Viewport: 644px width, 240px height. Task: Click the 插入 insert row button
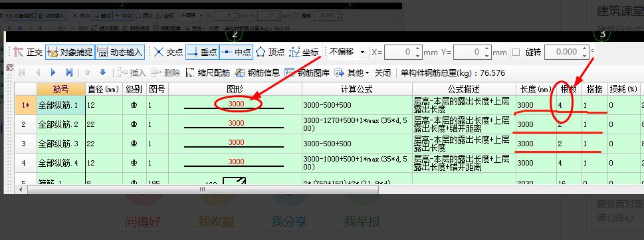132,72
